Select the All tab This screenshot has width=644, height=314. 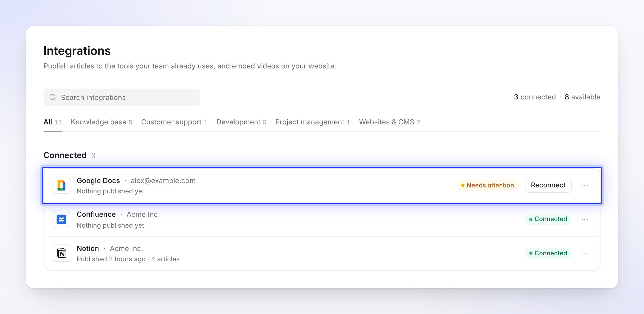53,122
